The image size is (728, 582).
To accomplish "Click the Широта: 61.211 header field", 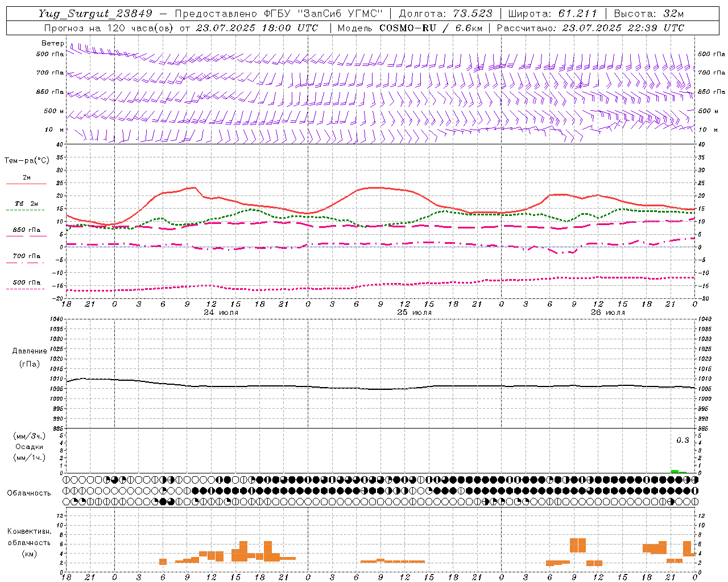I will coord(552,14).
